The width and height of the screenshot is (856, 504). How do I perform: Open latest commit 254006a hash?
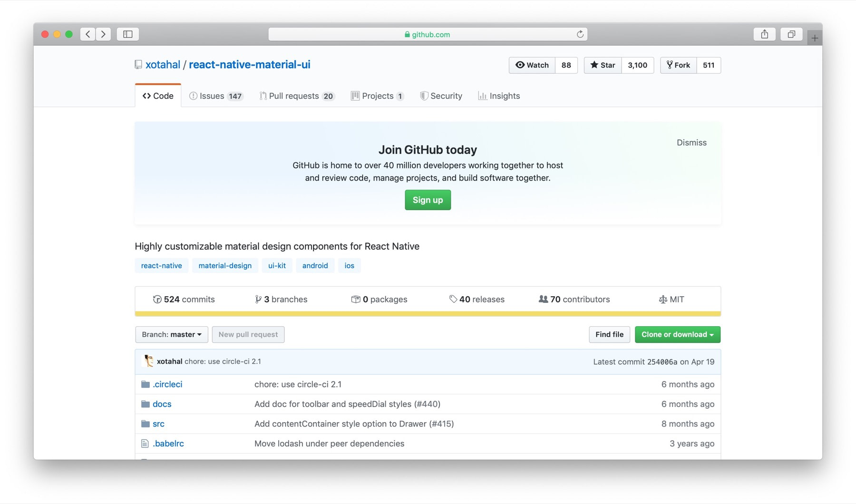click(x=662, y=362)
